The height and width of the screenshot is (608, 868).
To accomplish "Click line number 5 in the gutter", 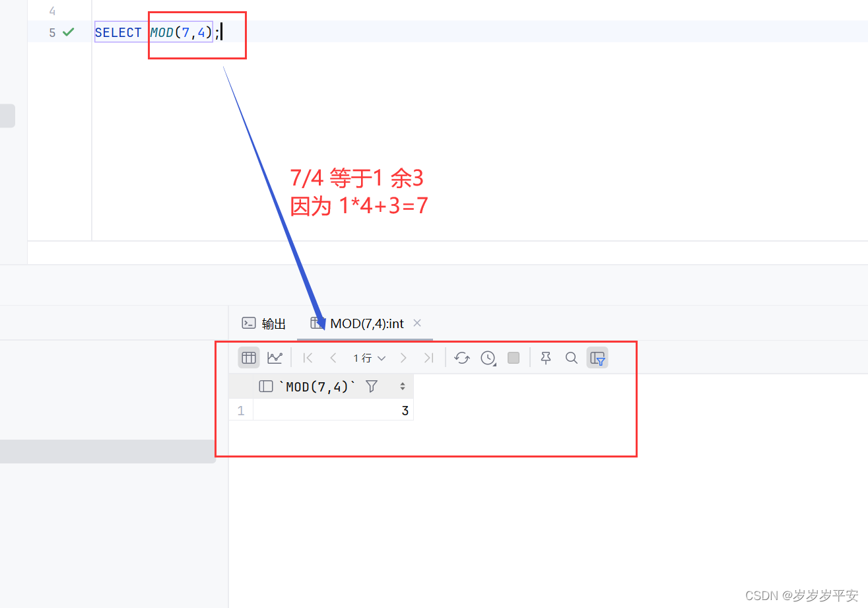I will 52,32.
